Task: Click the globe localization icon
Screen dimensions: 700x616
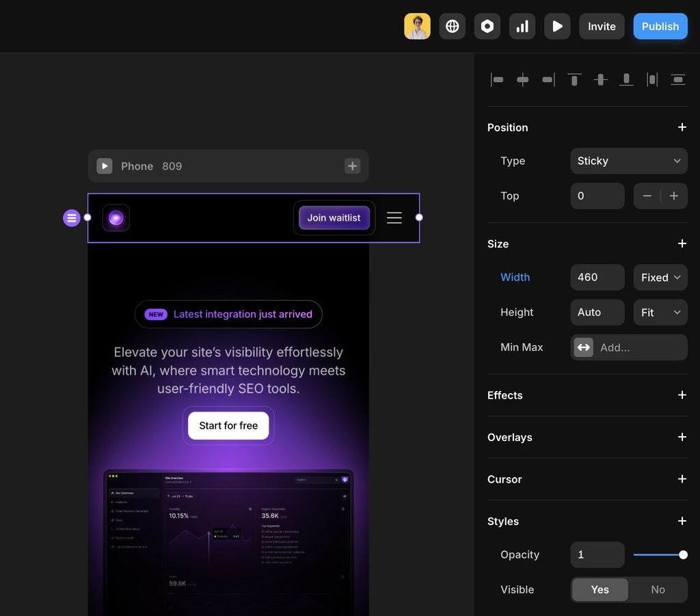Action: [x=452, y=26]
